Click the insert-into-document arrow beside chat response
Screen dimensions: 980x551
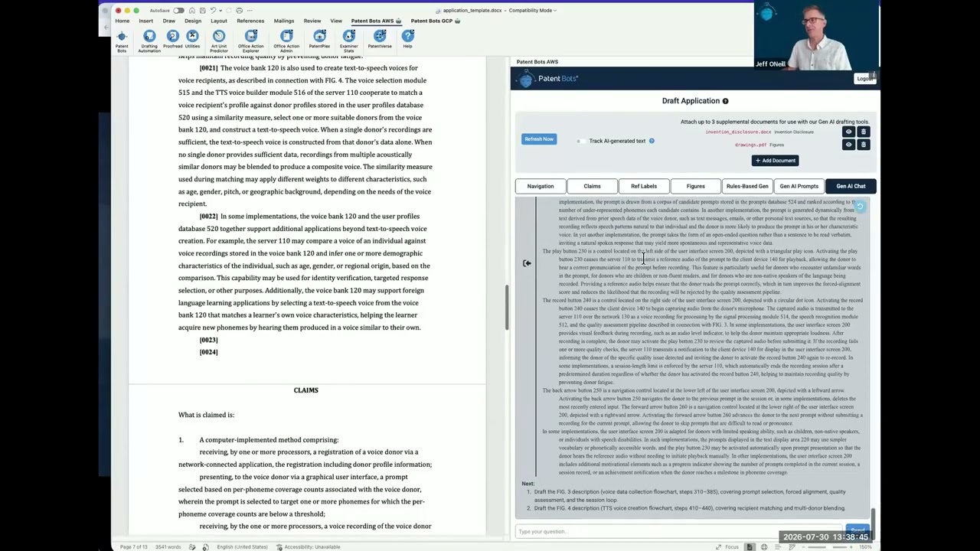(527, 263)
